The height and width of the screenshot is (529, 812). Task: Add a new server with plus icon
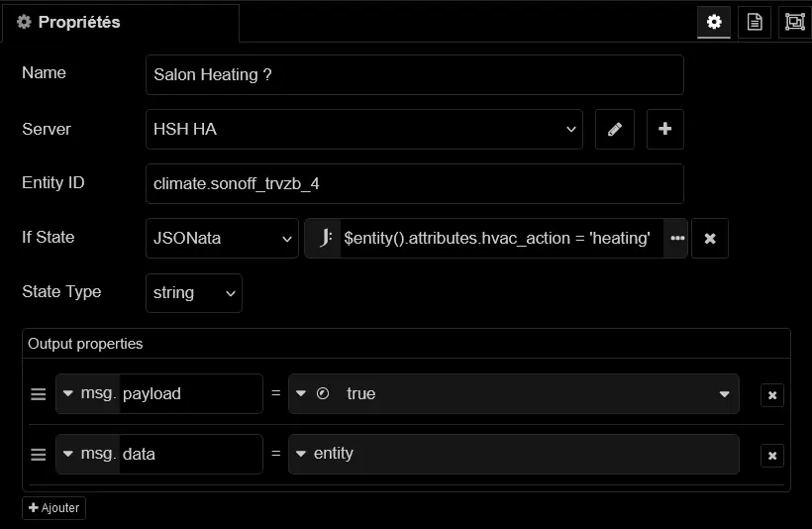664,129
